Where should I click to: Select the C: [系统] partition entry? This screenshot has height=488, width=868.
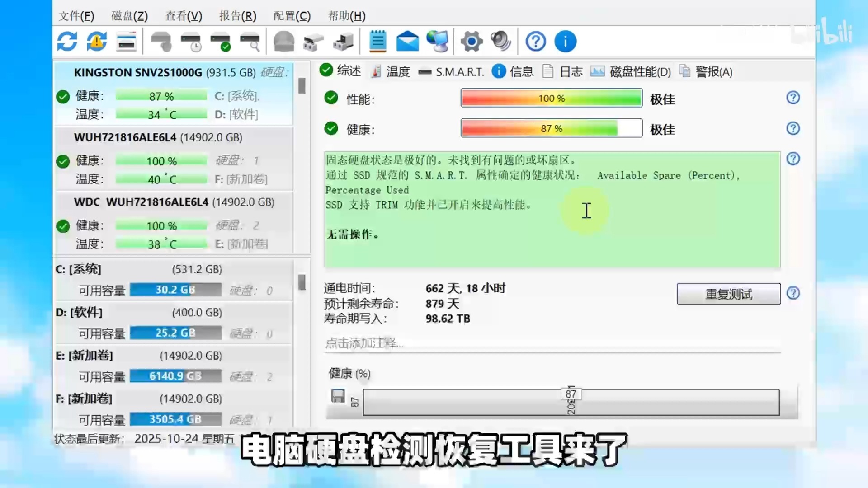pos(79,269)
